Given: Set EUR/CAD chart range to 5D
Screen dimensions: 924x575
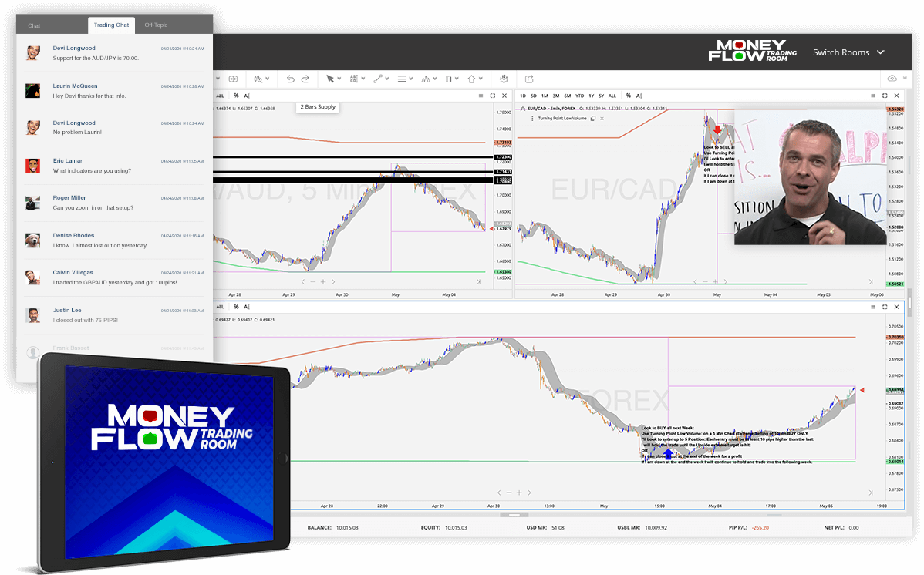Looking at the screenshot, I should [x=533, y=96].
